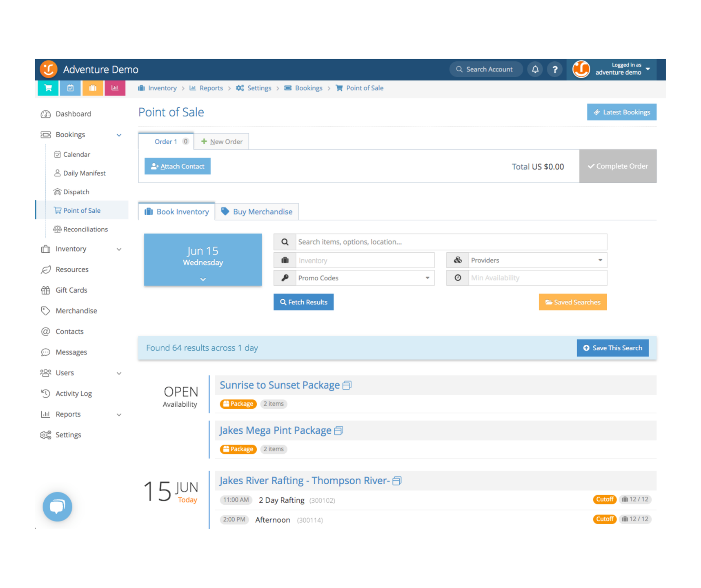
Task: Open the New Order tab
Action: (222, 142)
